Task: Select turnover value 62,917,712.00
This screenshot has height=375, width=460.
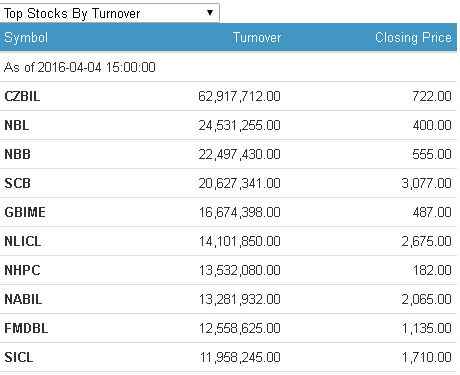Action: click(239, 96)
